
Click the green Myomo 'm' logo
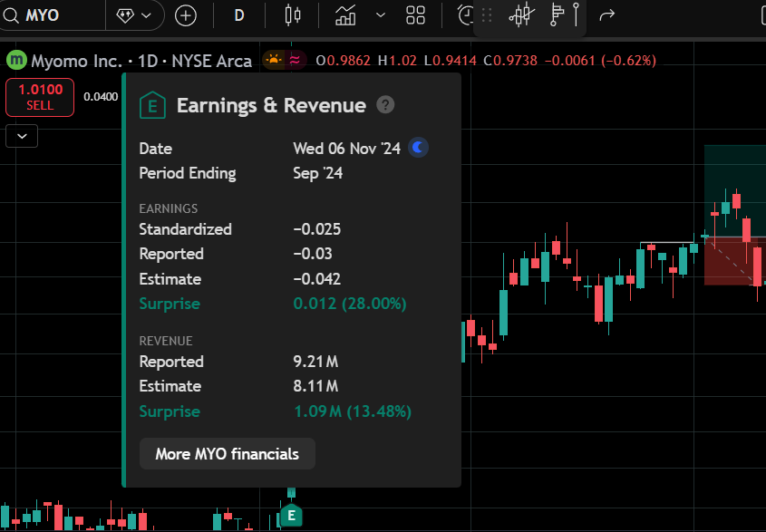click(17, 61)
